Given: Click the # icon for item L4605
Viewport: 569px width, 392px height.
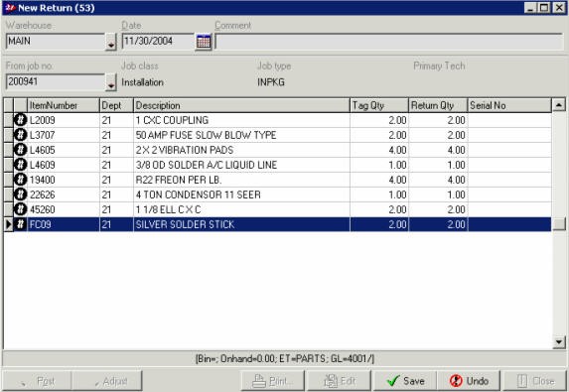Looking at the screenshot, I should coord(20,150).
